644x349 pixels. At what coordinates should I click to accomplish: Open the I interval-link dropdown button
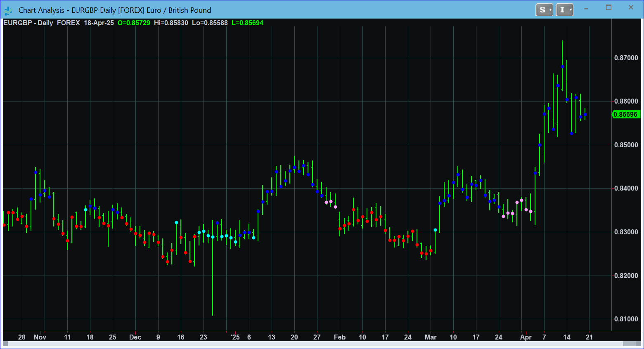(564, 10)
